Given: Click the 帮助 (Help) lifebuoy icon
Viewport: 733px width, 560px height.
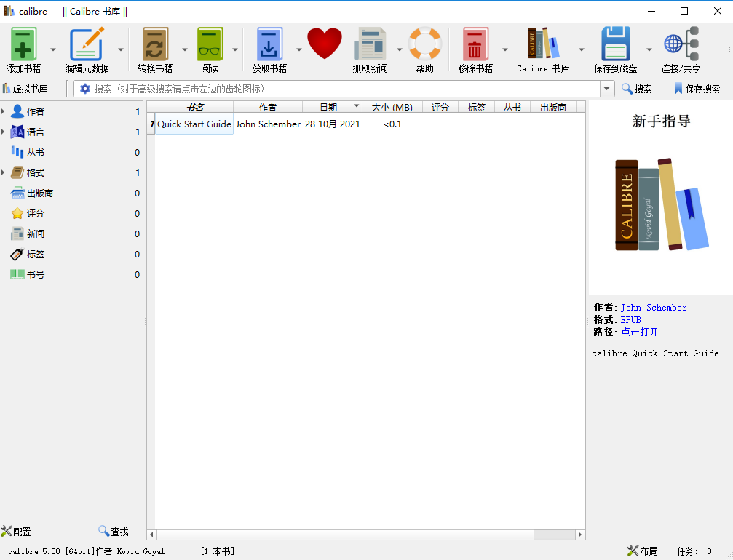Looking at the screenshot, I should point(425,44).
